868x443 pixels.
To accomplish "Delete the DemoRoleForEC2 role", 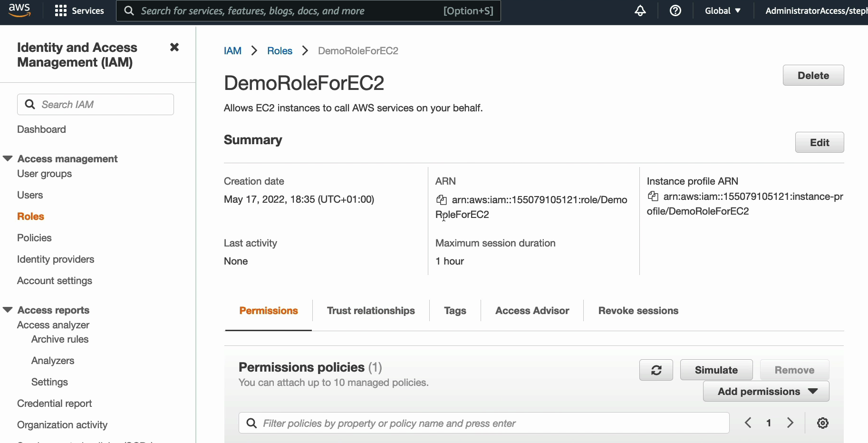I will [813, 75].
